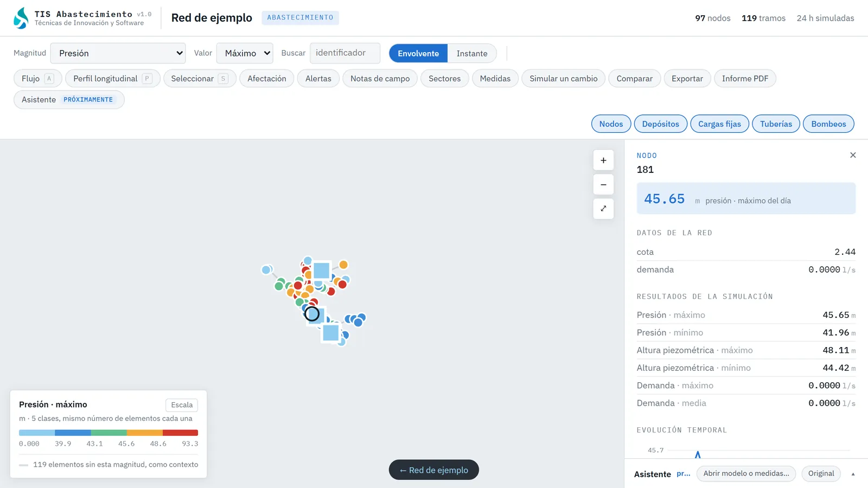Click the light blue legend color class
The image size is (868, 488).
click(x=37, y=433)
